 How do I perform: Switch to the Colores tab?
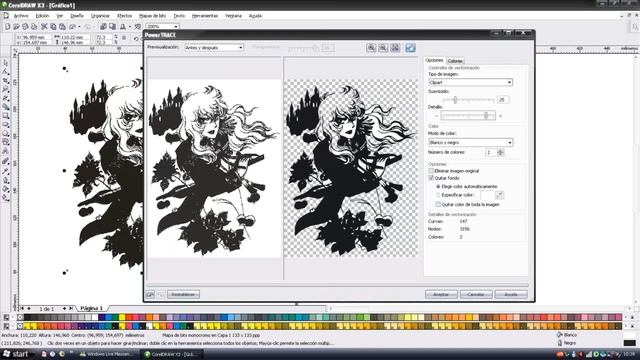pos(455,61)
